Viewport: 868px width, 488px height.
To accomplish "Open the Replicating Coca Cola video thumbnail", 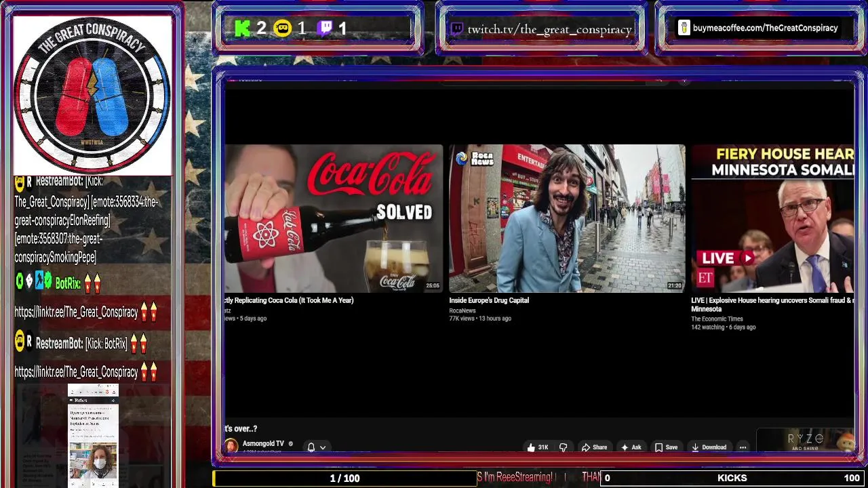I will [333, 218].
